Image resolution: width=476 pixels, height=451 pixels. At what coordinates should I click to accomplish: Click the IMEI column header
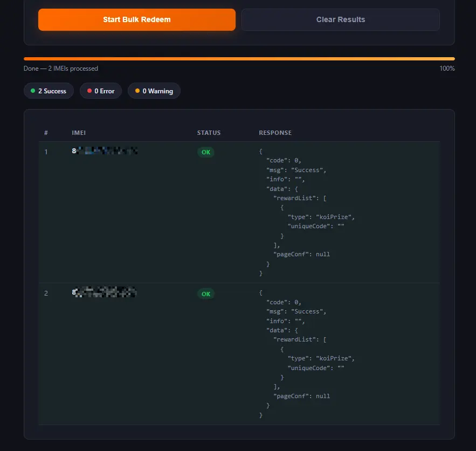(x=79, y=133)
